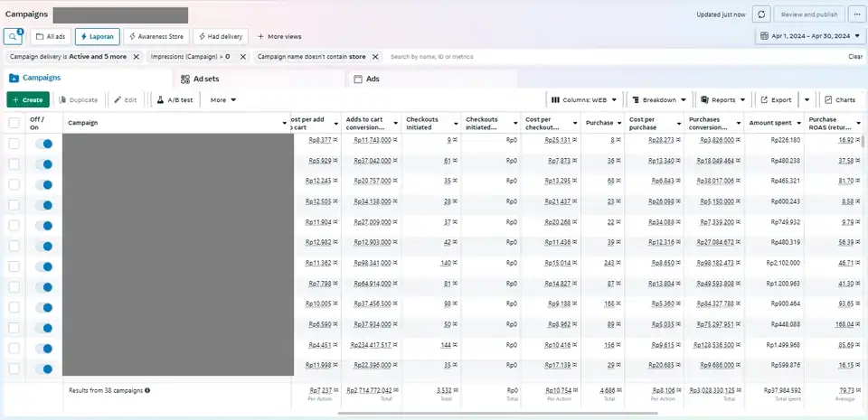Remove the 'Impressions (Campaign) > 0' filter
This screenshot has height=420, width=868.
(x=242, y=57)
